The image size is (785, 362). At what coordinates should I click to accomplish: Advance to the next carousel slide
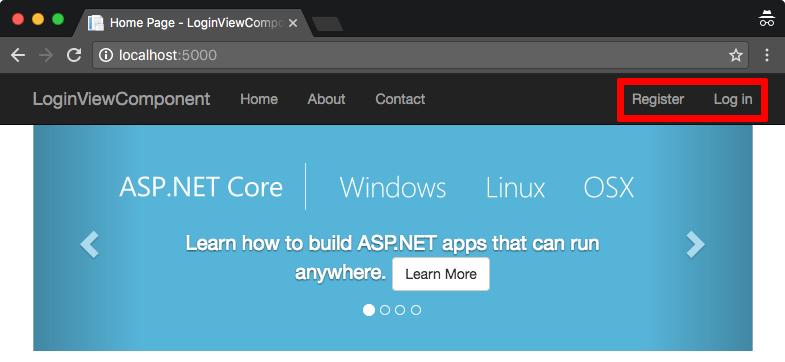point(695,244)
